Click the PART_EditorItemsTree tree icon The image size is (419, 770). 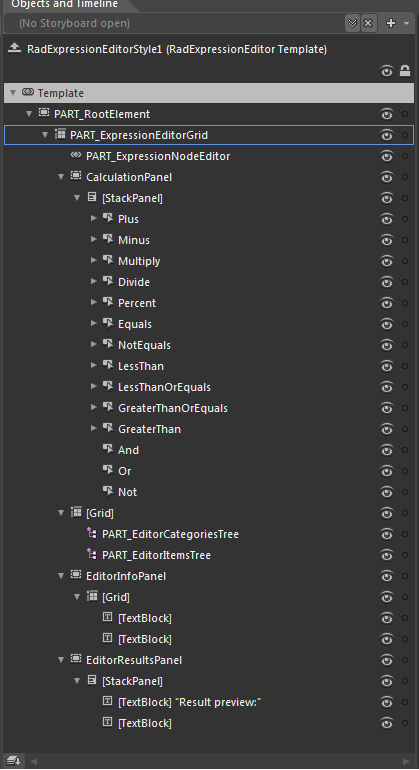92,554
